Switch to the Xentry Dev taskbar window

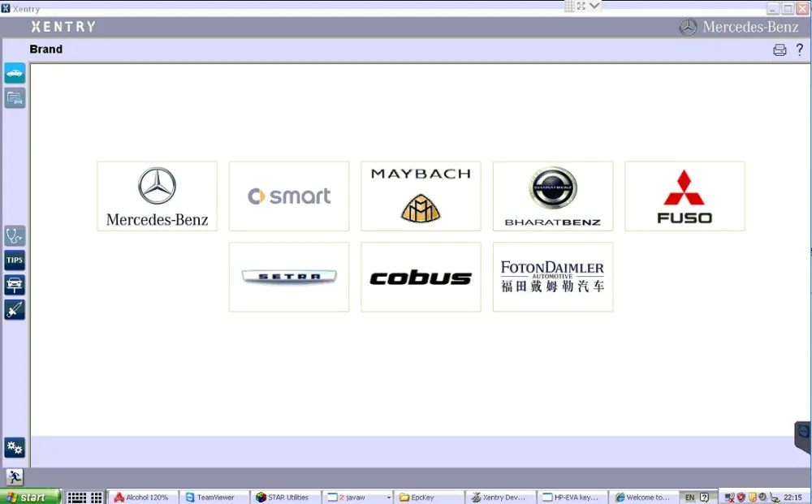coord(501,498)
